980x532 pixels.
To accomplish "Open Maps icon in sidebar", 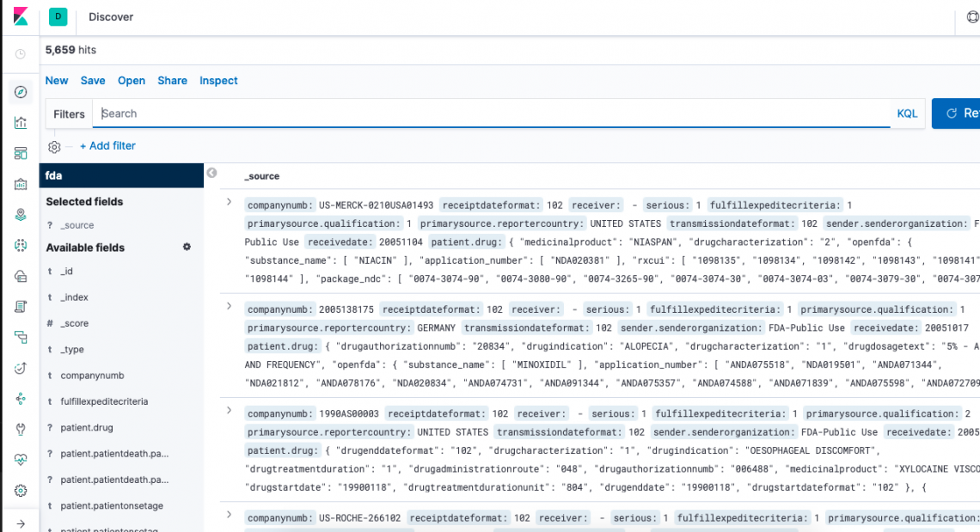I will 21,214.
